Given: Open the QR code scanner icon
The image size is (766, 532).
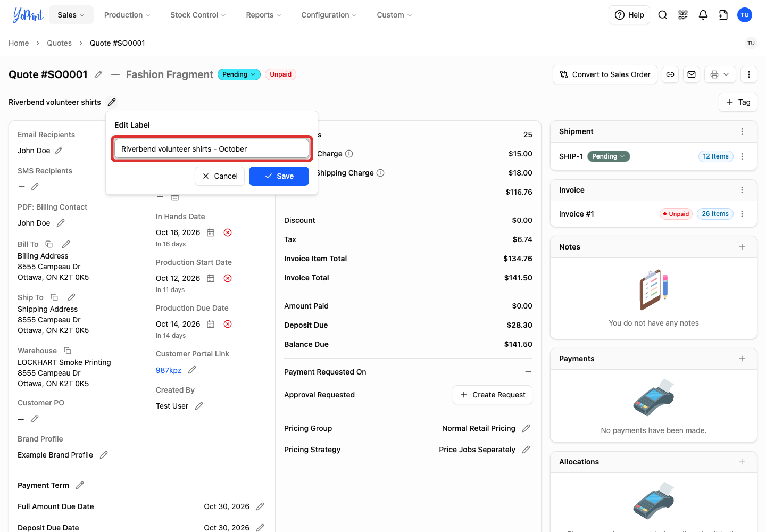Looking at the screenshot, I should click(683, 15).
